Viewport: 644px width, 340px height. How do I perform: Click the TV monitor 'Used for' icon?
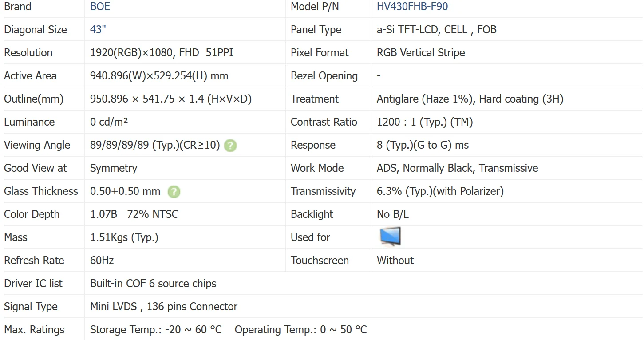point(390,237)
